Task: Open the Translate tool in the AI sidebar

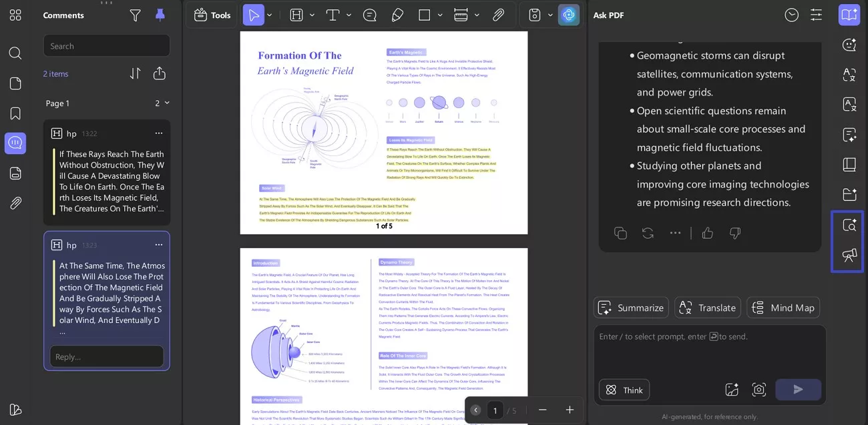Action: pos(707,308)
